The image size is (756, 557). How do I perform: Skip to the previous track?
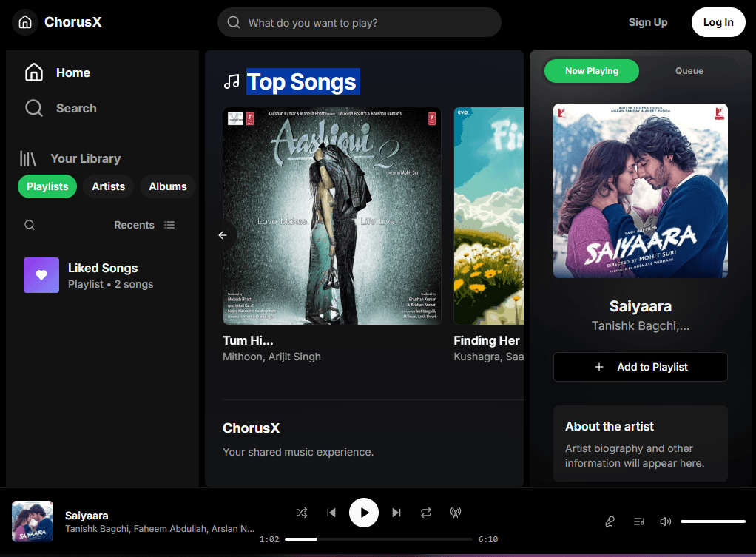point(331,513)
